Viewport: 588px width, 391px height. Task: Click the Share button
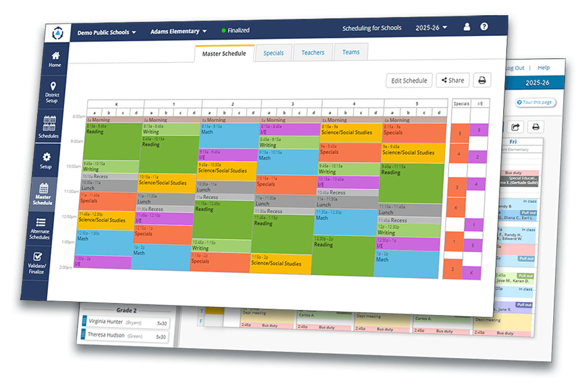[453, 80]
